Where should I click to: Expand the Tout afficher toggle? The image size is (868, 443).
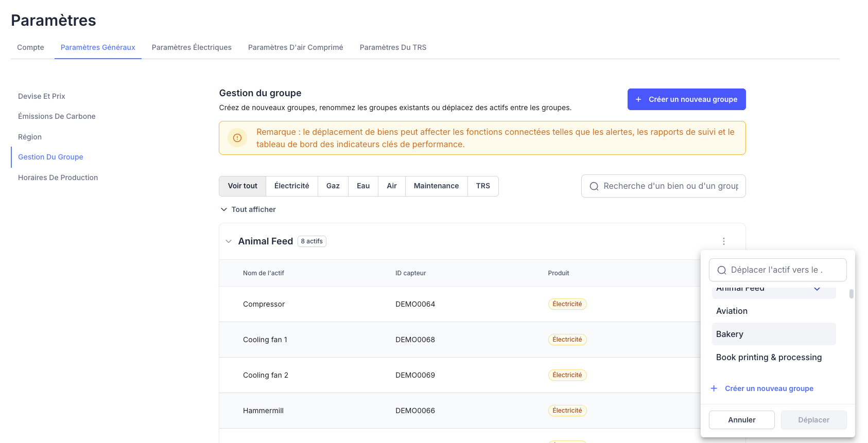(x=224, y=209)
